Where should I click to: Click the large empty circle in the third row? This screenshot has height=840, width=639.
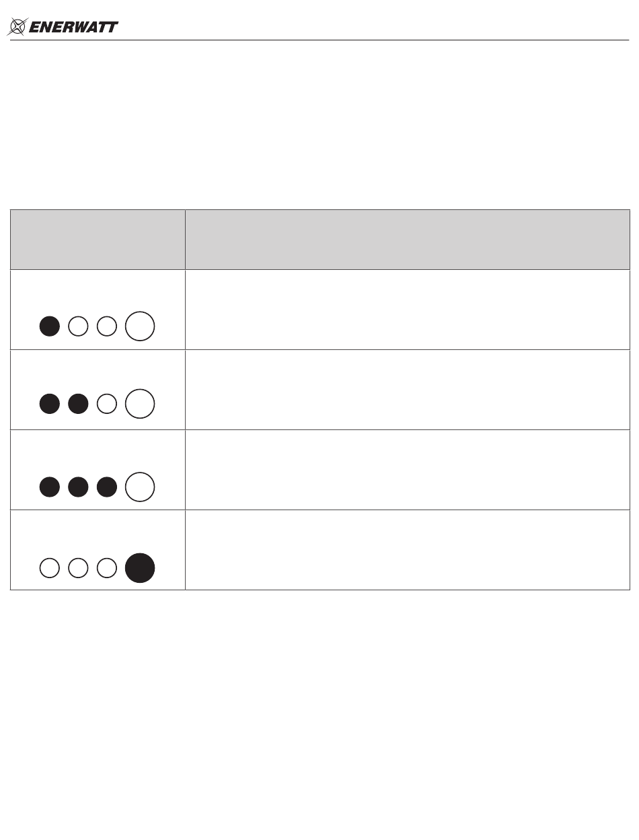click(x=140, y=487)
